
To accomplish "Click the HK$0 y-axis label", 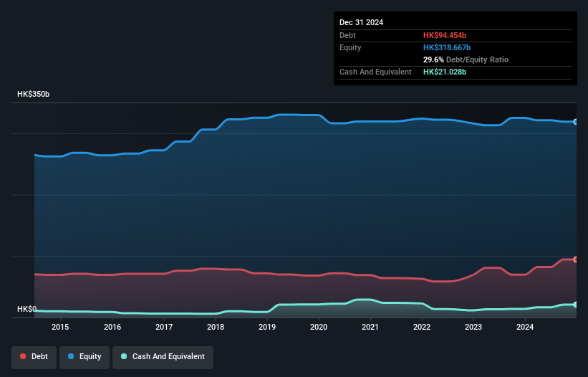I will [x=26, y=309].
